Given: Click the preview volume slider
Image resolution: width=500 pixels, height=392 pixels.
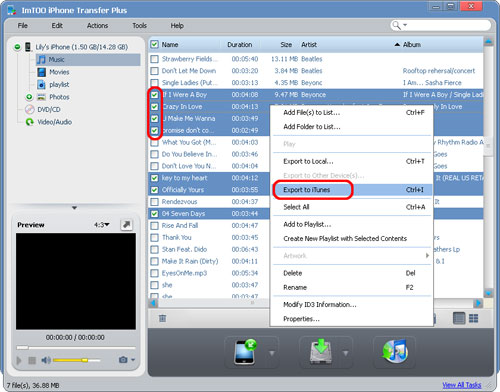Looking at the screenshot, I should click(76, 360).
